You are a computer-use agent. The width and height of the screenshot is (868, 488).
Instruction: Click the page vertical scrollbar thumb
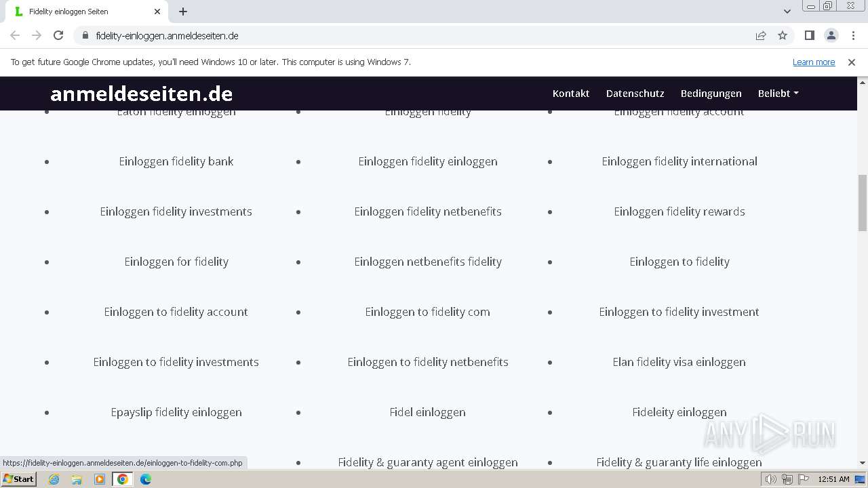(x=863, y=203)
